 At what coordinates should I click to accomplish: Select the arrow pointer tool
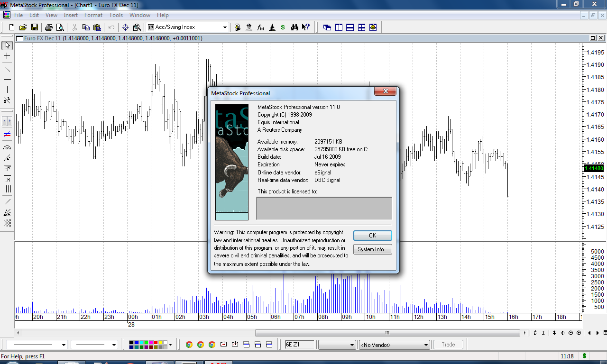[7, 45]
